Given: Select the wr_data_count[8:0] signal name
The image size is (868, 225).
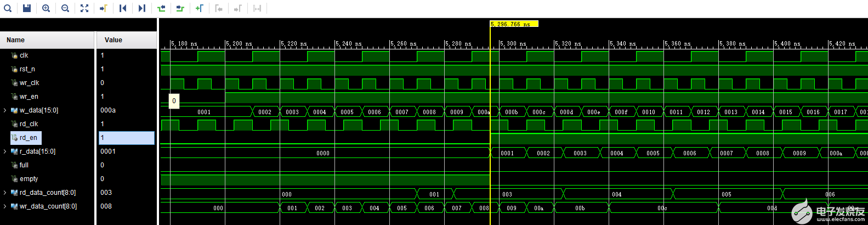Looking at the screenshot, I should [x=48, y=206].
